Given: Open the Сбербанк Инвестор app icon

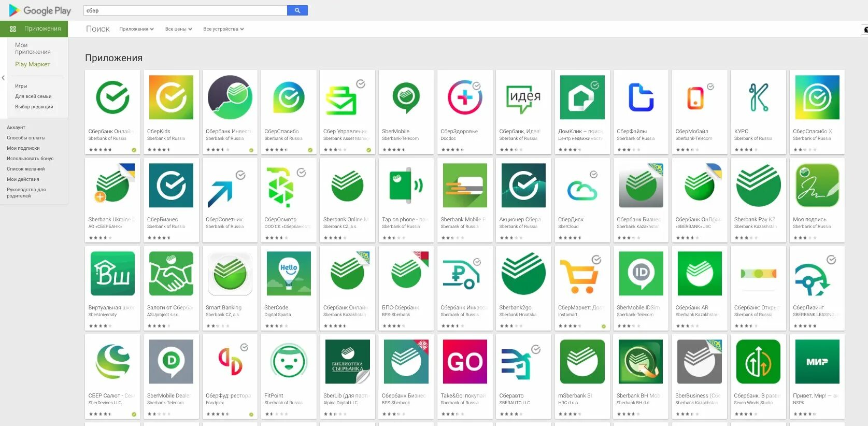Looking at the screenshot, I should [230, 97].
